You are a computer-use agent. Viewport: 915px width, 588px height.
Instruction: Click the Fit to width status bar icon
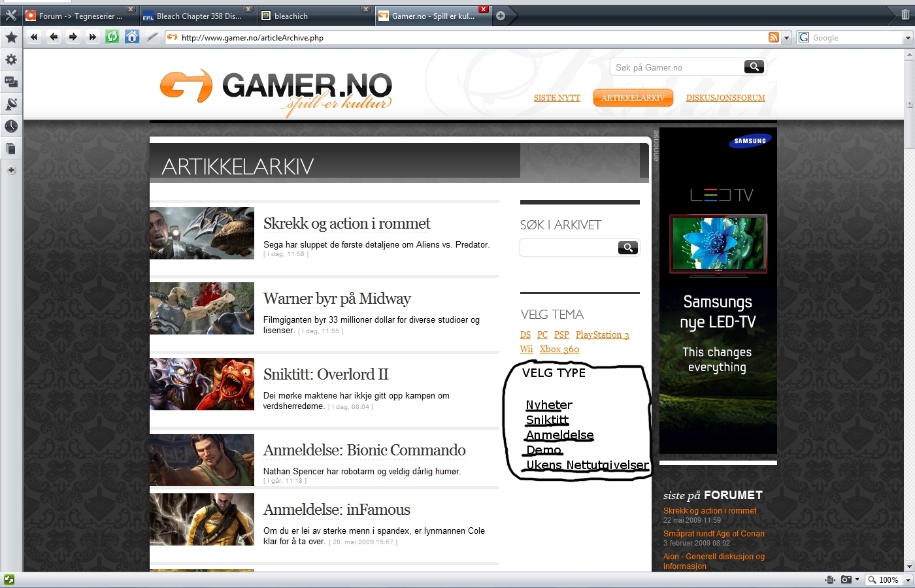(830, 580)
